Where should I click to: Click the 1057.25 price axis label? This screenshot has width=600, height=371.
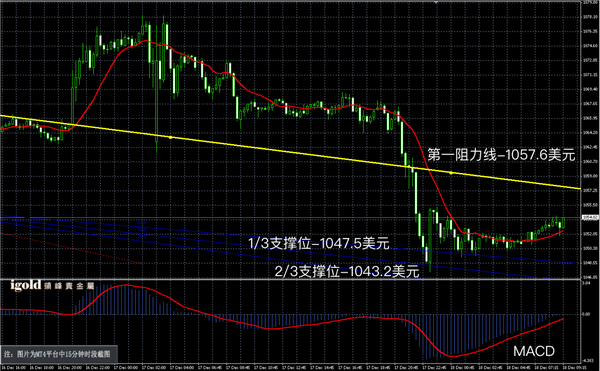(x=591, y=190)
